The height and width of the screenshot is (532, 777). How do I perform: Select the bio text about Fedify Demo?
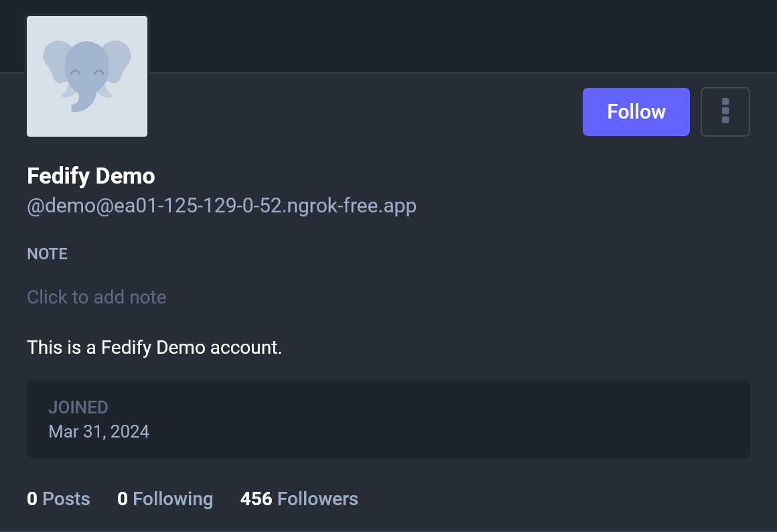click(x=154, y=347)
